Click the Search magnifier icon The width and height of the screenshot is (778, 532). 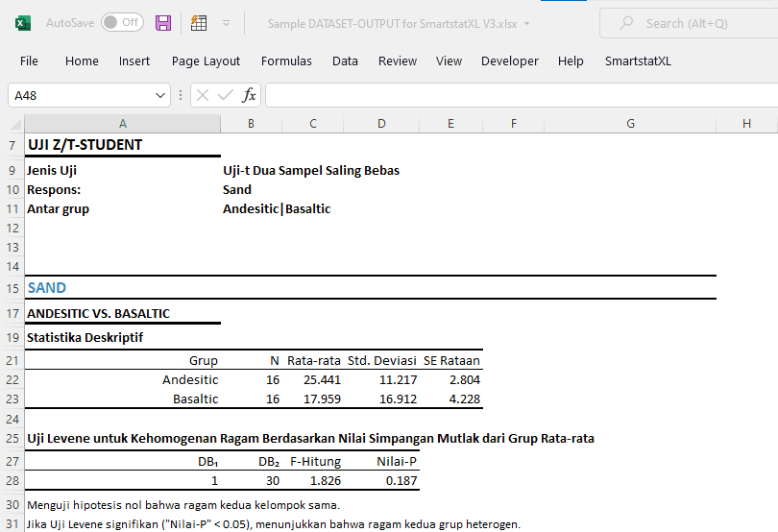point(626,23)
